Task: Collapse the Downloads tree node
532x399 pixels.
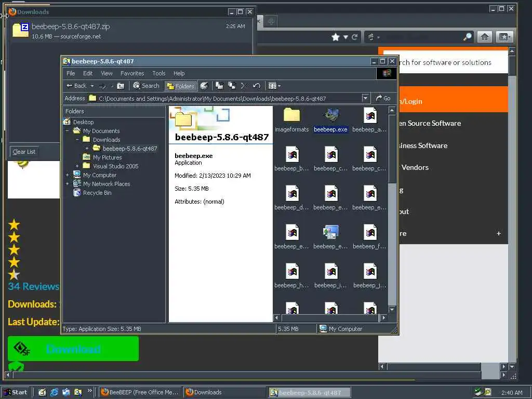Action: [77, 139]
